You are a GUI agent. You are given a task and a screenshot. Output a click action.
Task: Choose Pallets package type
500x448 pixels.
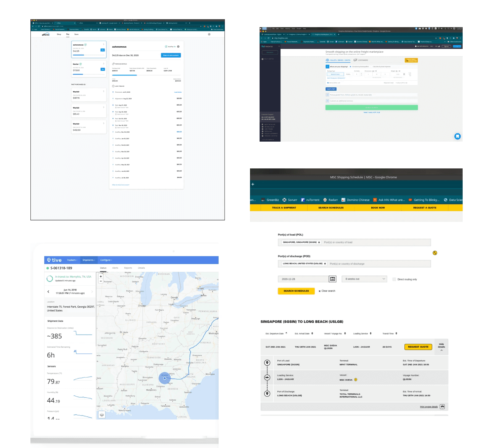tap(348, 74)
